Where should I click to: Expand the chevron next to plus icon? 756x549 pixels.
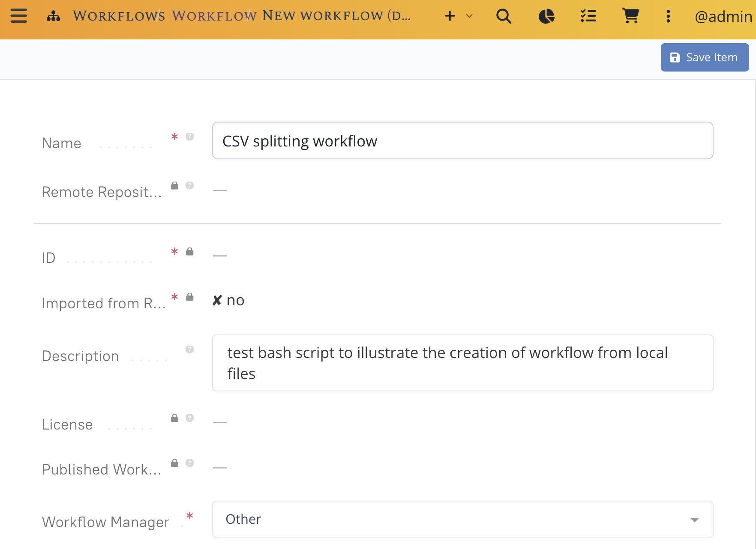469,16
